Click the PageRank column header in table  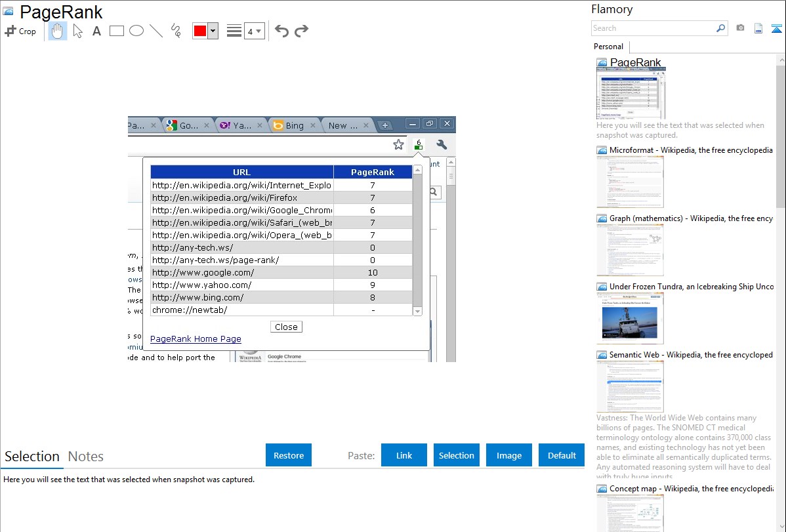tap(373, 172)
